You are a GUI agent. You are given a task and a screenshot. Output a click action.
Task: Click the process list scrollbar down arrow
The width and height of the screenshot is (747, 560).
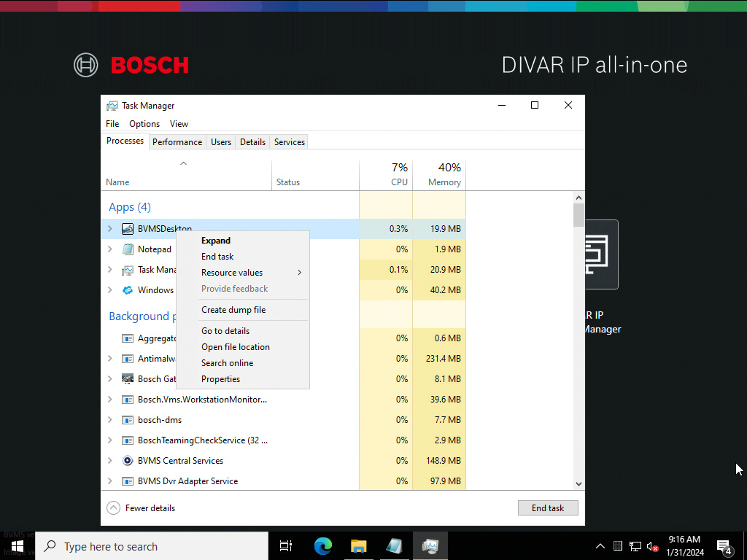click(x=578, y=483)
